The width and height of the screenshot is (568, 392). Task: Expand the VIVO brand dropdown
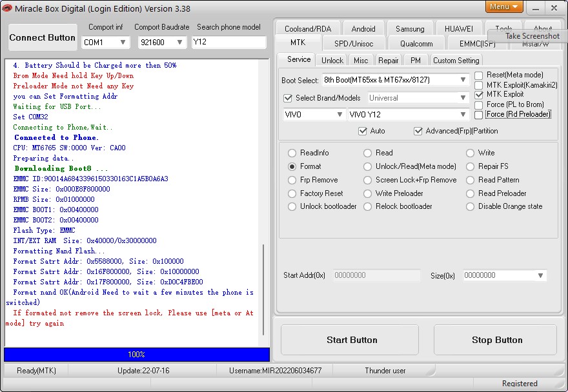pos(340,114)
